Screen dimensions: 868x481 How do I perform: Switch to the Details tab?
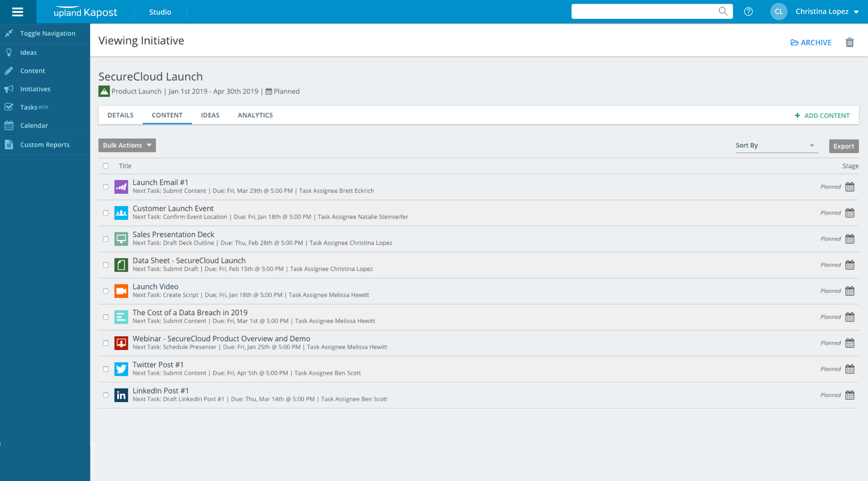point(120,115)
